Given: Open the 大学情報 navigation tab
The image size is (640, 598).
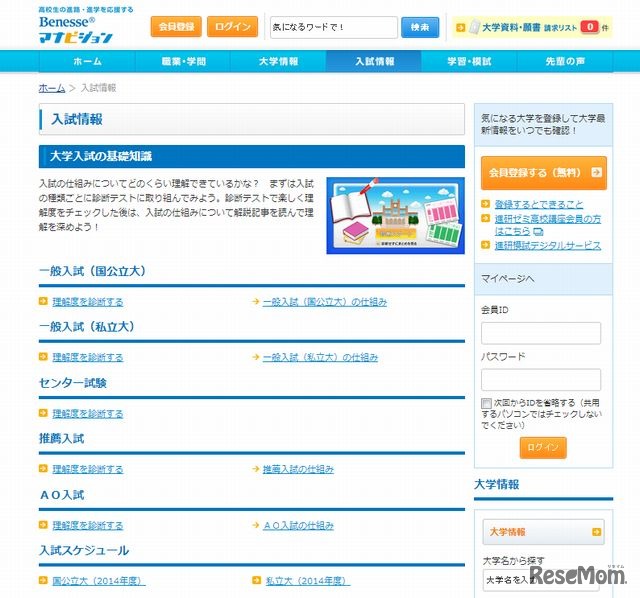Looking at the screenshot, I should [278, 61].
